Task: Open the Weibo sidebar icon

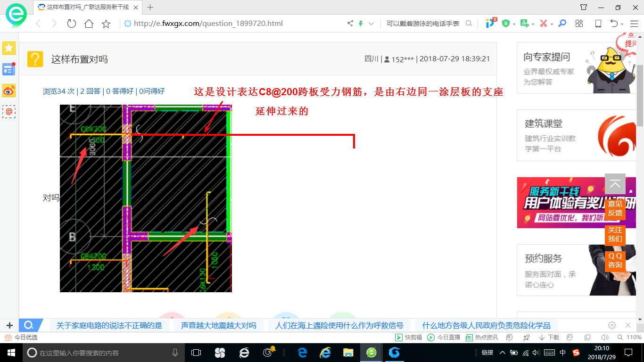Action: pos(9,90)
